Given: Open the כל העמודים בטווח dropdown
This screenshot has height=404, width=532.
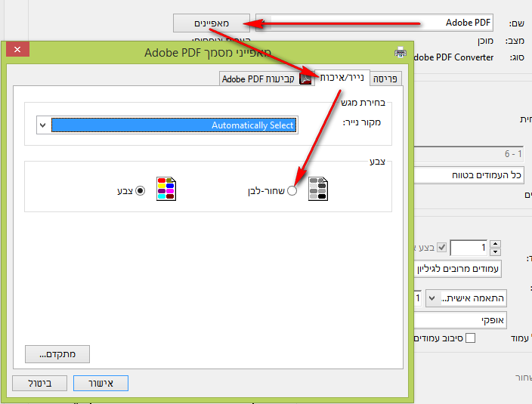Looking at the screenshot, I should tap(469, 175).
